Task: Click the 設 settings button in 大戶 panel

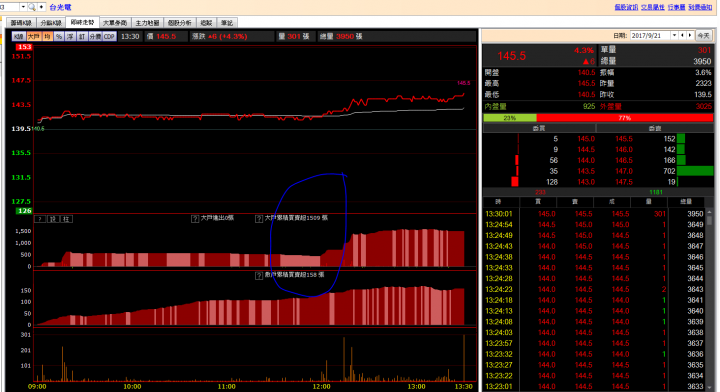Action: 53,219
